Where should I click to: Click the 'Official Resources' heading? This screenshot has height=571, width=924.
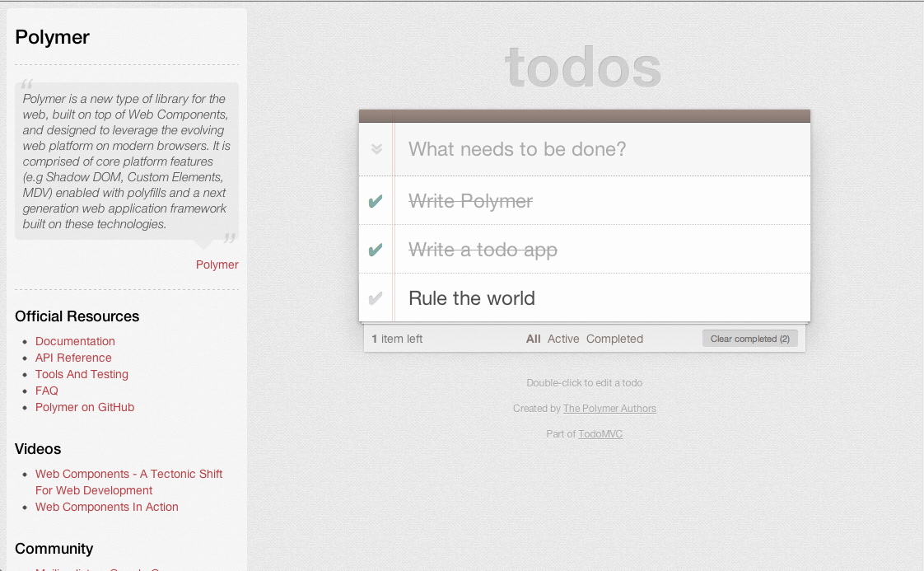coord(77,316)
